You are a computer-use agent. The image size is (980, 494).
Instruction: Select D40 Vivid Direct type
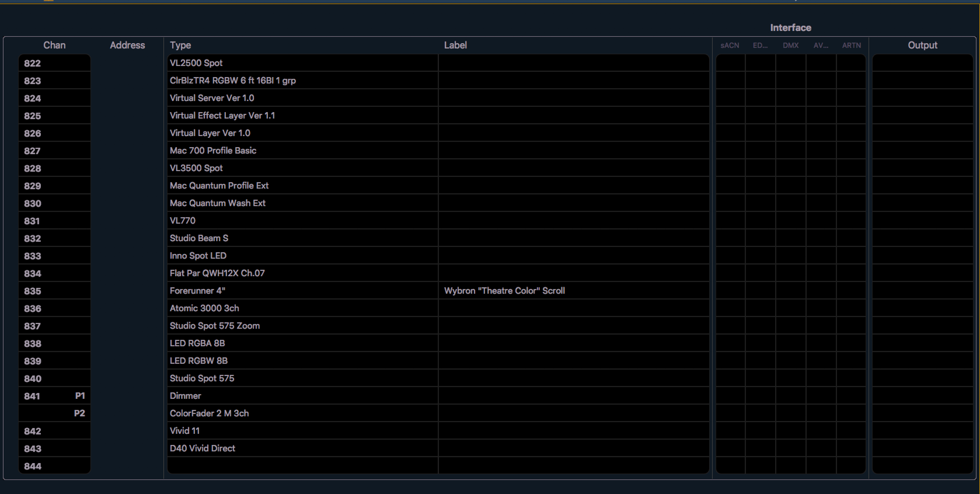(x=302, y=448)
